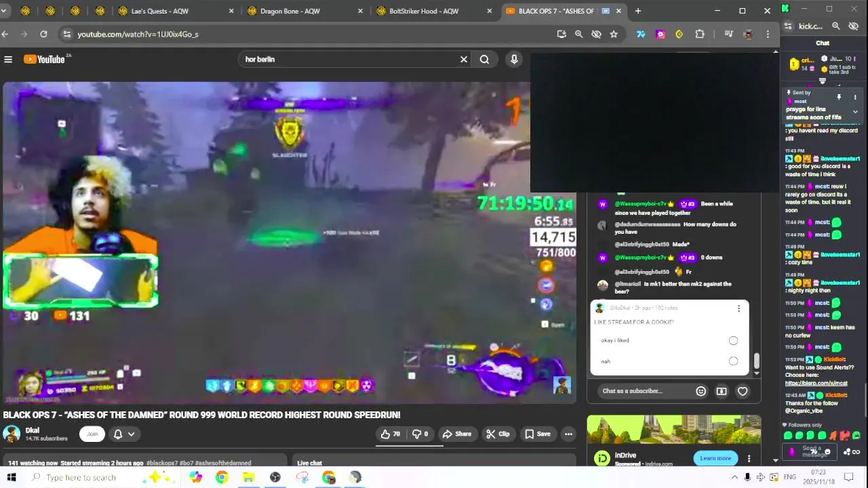
Task: Open Kick window site settings icon
Action: pyautogui.click(x=788, y=26)
